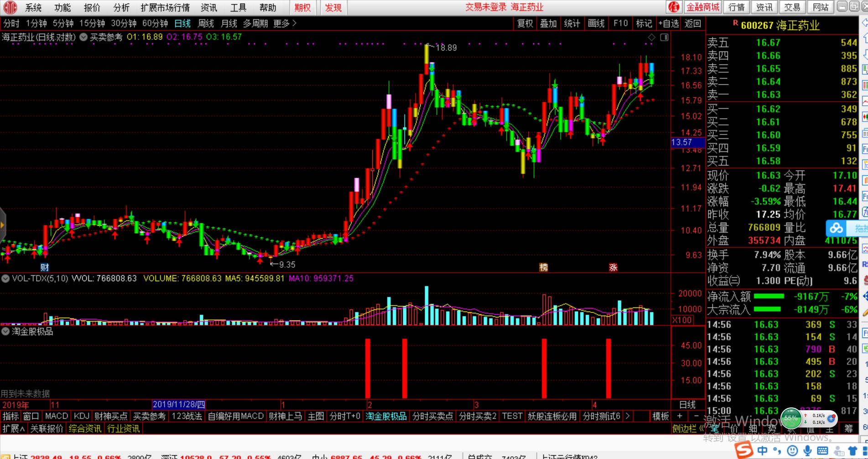The height and width of the screenshot is (459, 868).
Task: Click the R margin-trading flag by 600267
Action: click(735, 23)
